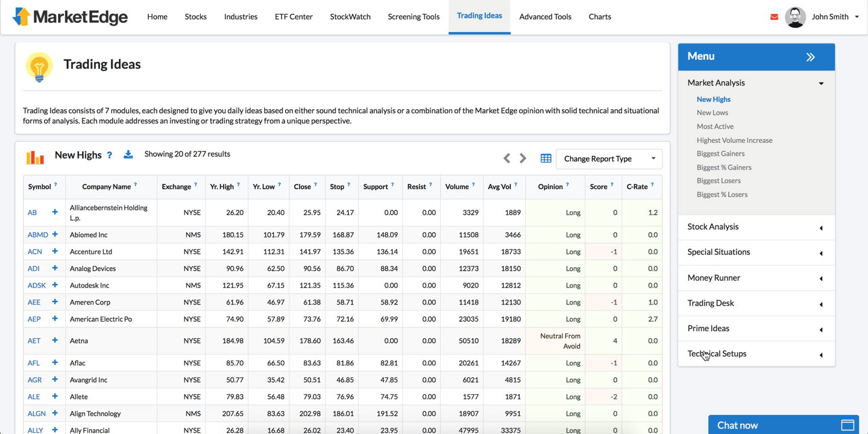Screen dimensions: 868x434
Task: Expand the Money Runner section
Action: click(821, 278)
